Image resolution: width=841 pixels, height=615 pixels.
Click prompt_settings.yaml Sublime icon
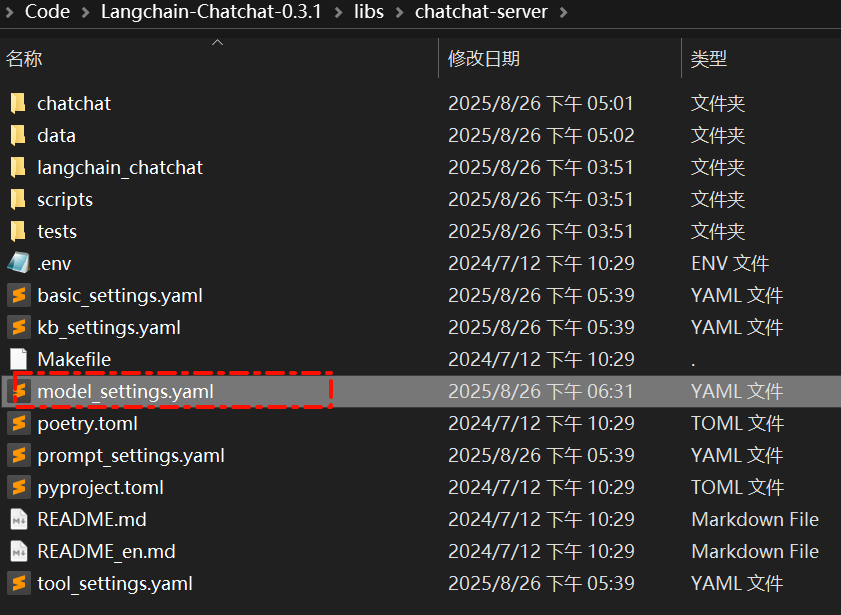tap(19, 455)
